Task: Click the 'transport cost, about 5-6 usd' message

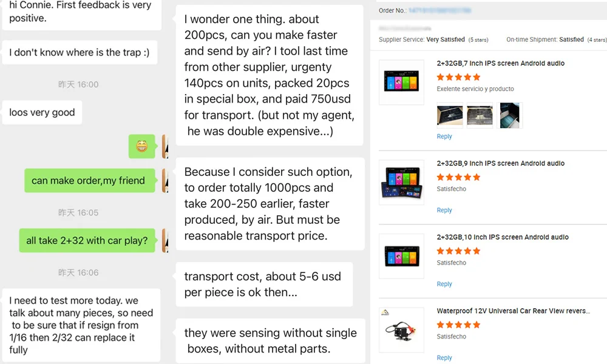Action: pyautogui.click(x=263, y=284)
